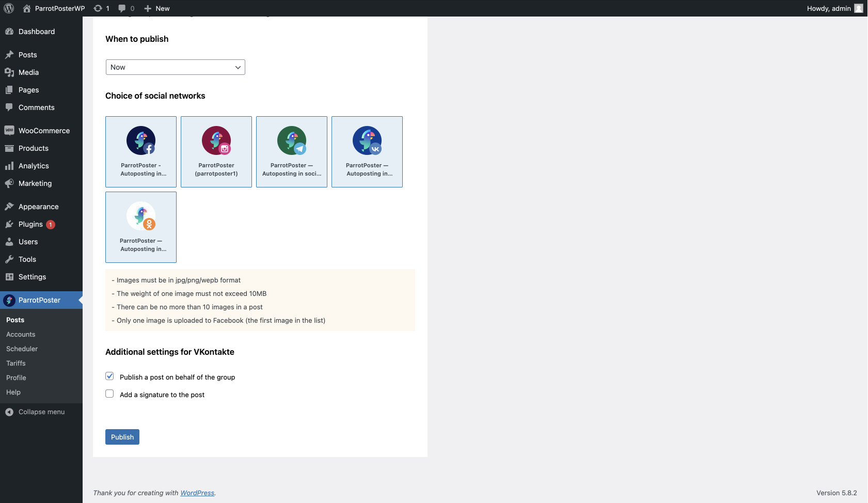The width and height of the screenshot is (868, 503).
Task: Click the Choice of social networks heading
Action: point(155,96)
